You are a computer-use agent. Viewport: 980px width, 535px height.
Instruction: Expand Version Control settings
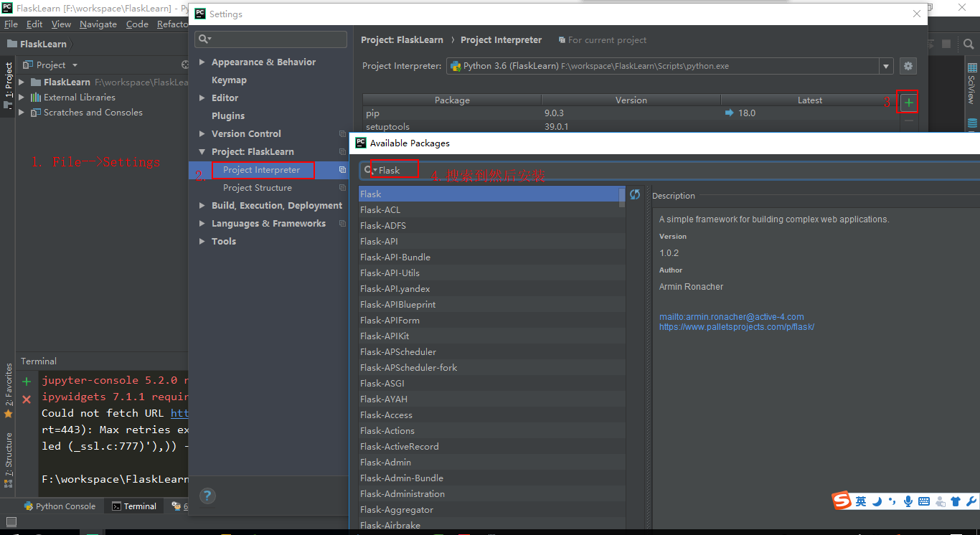[202, 134]
